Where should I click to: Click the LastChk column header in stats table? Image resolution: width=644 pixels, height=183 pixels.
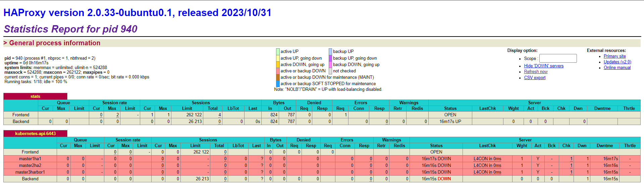pyautogui.click(x=487, y=109)
